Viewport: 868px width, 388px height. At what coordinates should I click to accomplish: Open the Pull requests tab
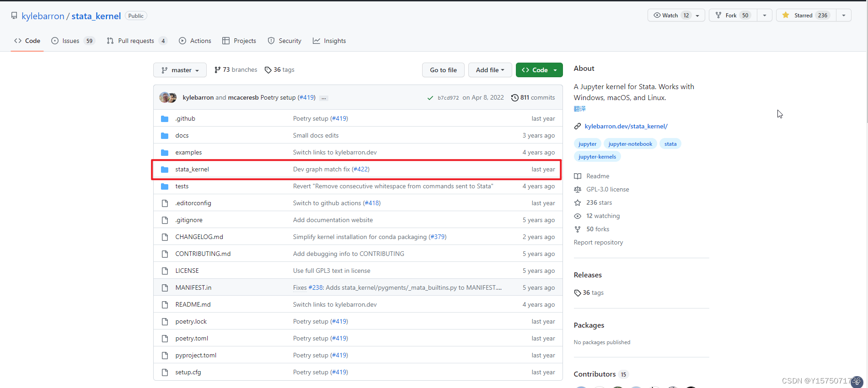pyautogui.click(x=137, y=41)
